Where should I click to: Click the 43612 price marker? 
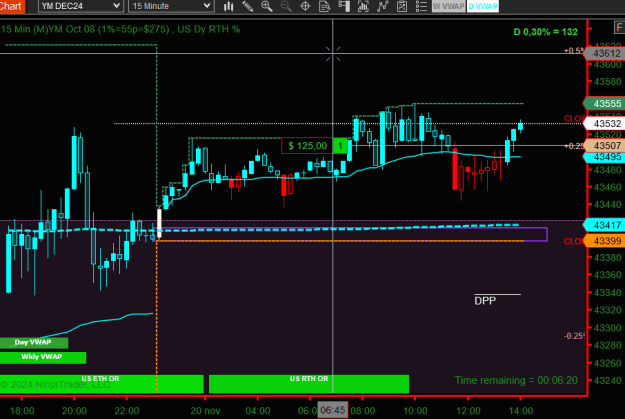click(605, 53)
